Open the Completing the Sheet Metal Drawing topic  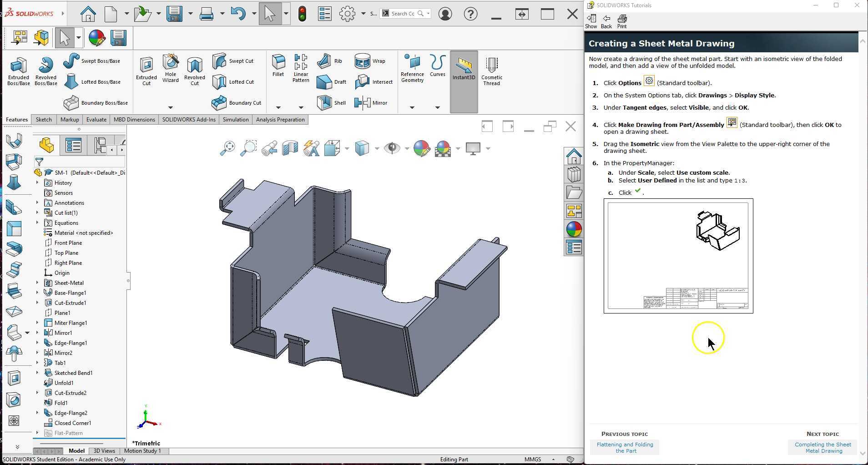tap(822, 447)
